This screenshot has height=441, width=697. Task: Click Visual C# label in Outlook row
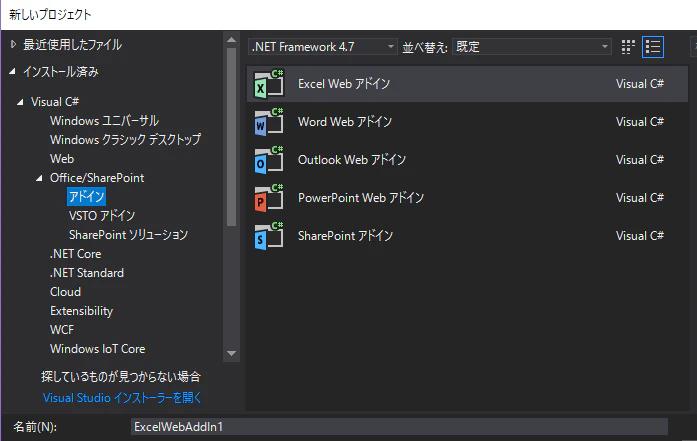640,160
